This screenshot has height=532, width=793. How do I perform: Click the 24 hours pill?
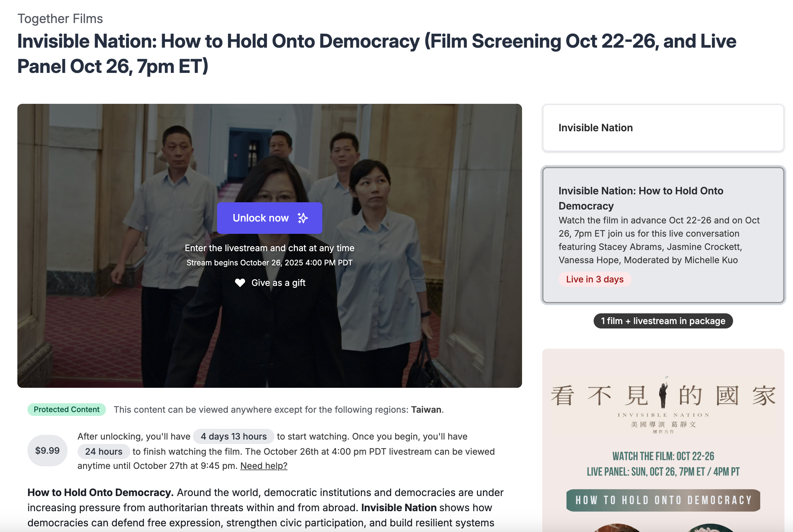[x=104, y=452]
